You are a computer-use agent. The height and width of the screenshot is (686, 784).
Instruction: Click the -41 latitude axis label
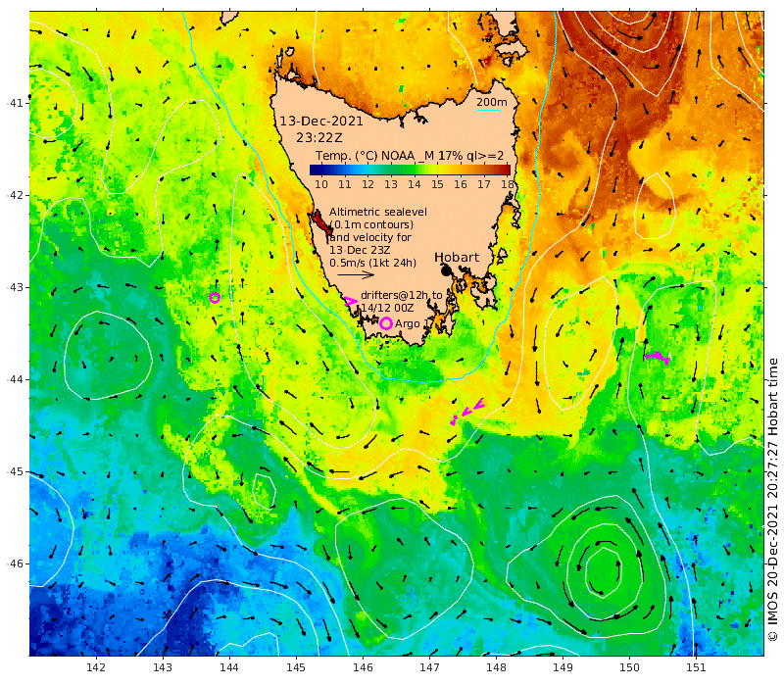pyautogui.click(x=16, y=103)
